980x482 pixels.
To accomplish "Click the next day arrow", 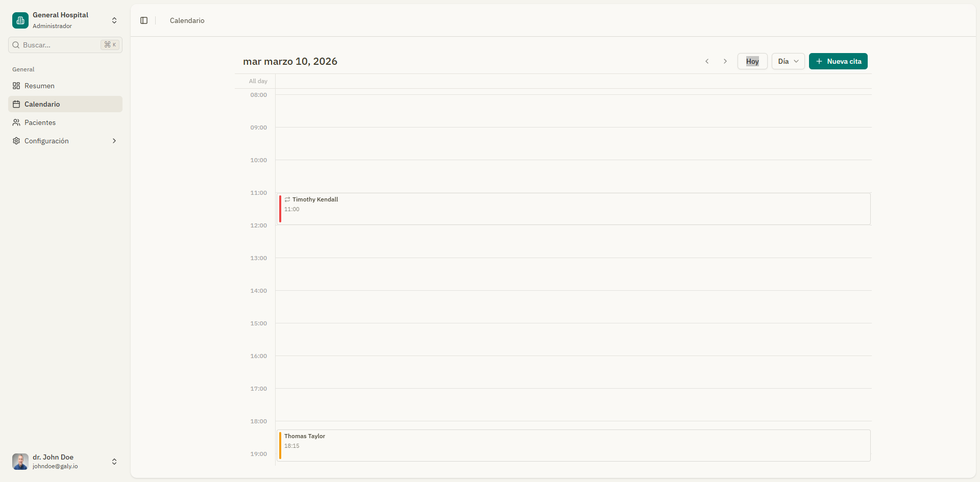I will (725, 61).
